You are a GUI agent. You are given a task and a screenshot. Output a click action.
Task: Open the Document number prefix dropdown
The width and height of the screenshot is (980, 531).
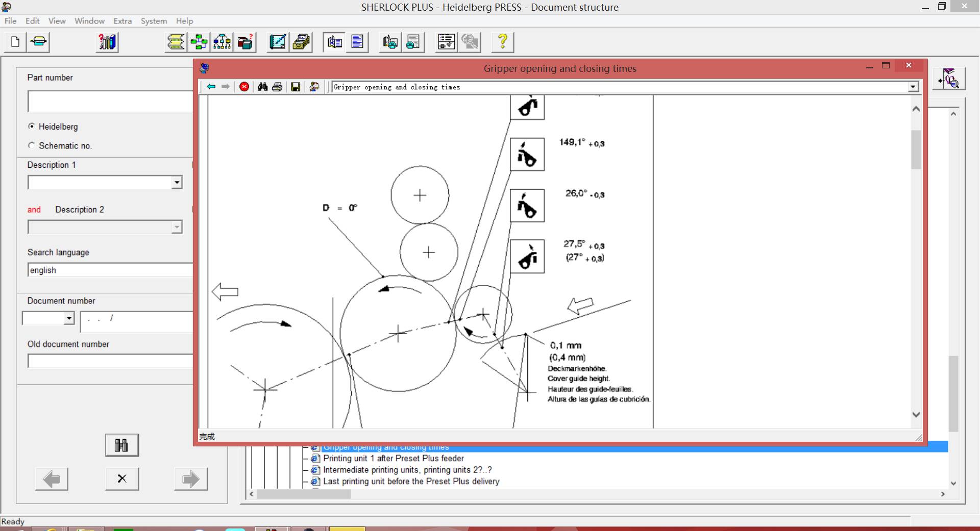pyautogui.click(x=69, y=318)
